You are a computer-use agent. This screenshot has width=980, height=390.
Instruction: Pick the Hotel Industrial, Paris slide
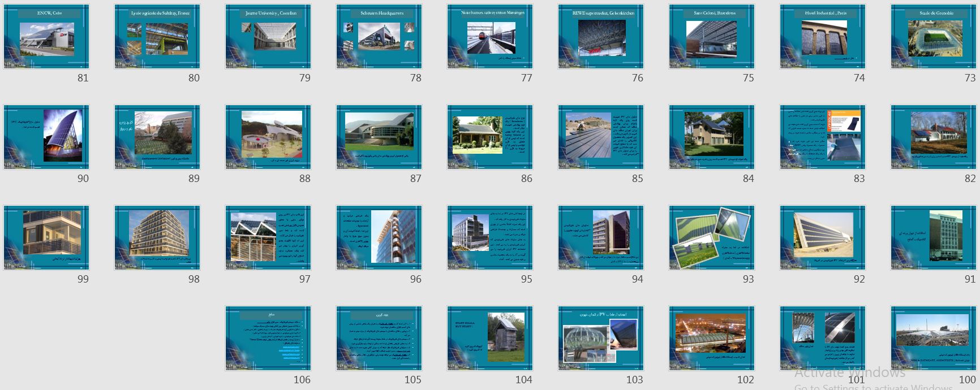click(823, 37)
